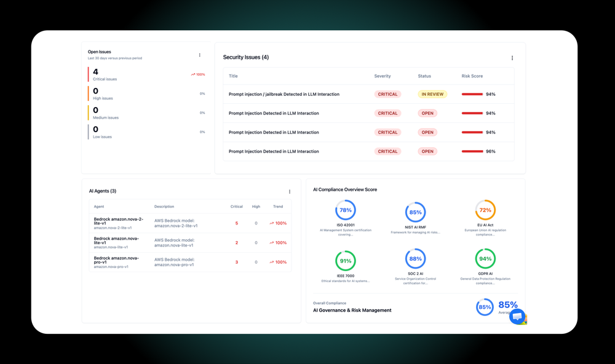This screenshot has width=615, height=364.
Task: Click the 4 Critical issues count
Action: coord(96,72)
